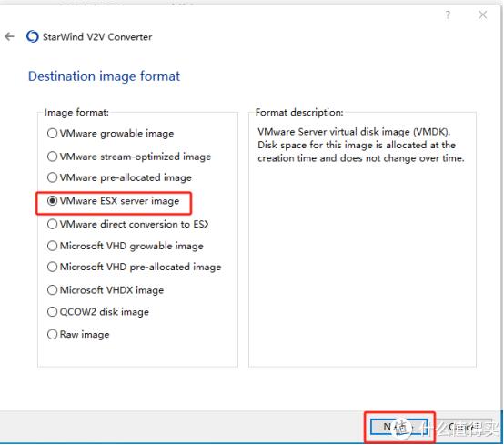Select VMware stream-optimized image option
Screen dimensions: 504x445
(129, 157)
